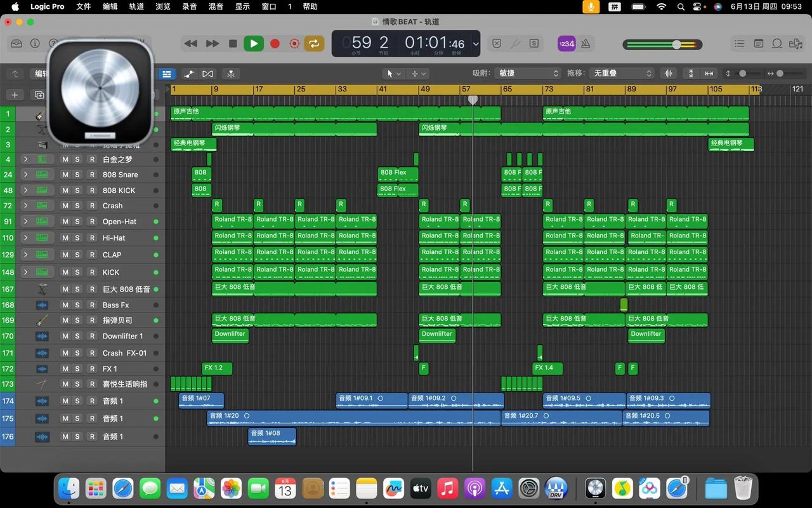Image resolution: width=812 pixels, height=508 pixels.
Task: Toggle the yellow Cycle loop button
Action: coord(313,44)
